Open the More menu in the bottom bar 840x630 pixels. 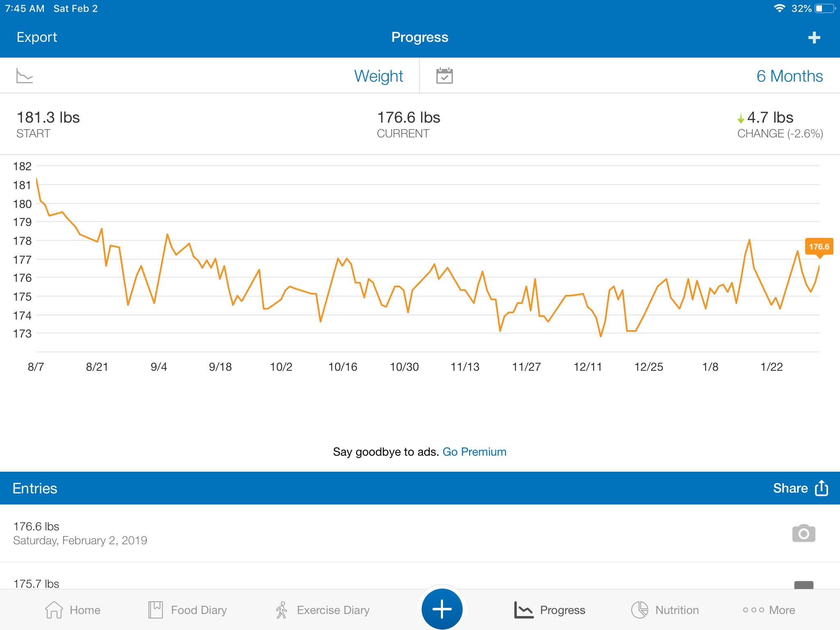(x=769, y=610)
